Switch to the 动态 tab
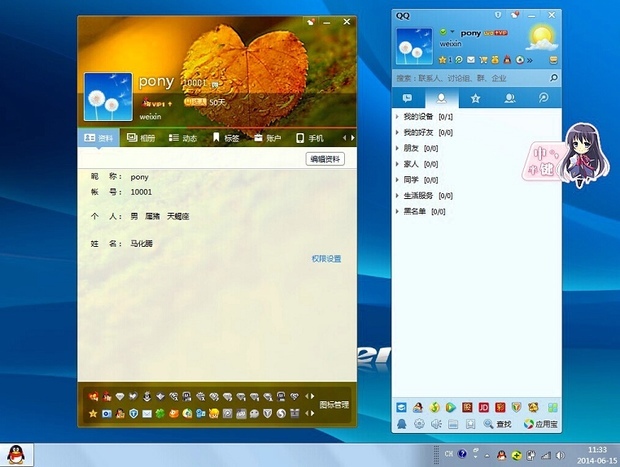Viewport: 620px width, 467px height. [x=183, y=138]
